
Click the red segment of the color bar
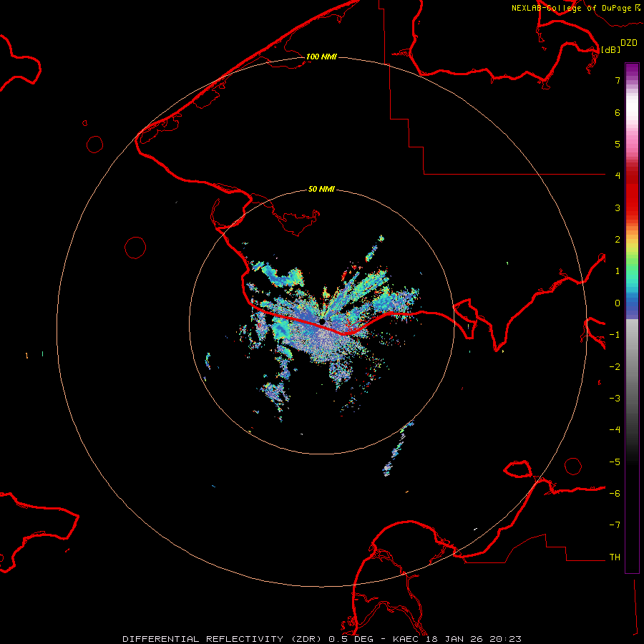[x=632, y=193]
